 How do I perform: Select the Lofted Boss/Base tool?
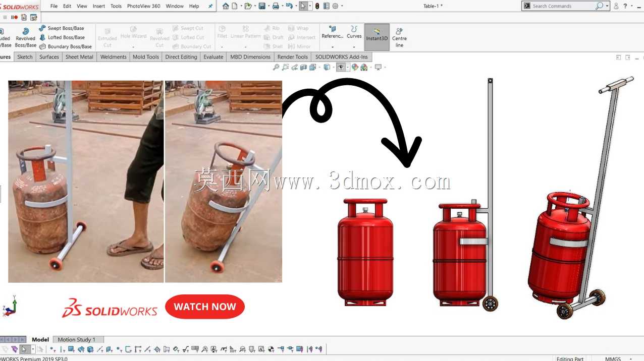[62, 37]
